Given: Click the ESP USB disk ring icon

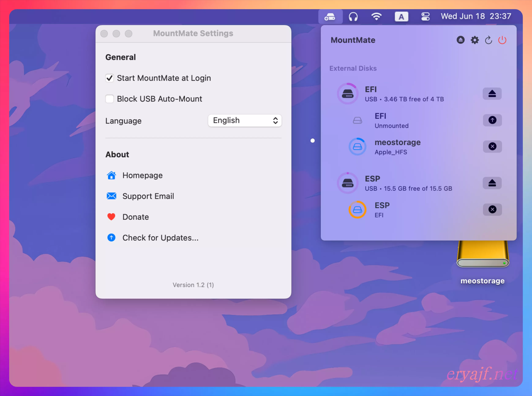Looking at the screenshot, I should (347, 183).
